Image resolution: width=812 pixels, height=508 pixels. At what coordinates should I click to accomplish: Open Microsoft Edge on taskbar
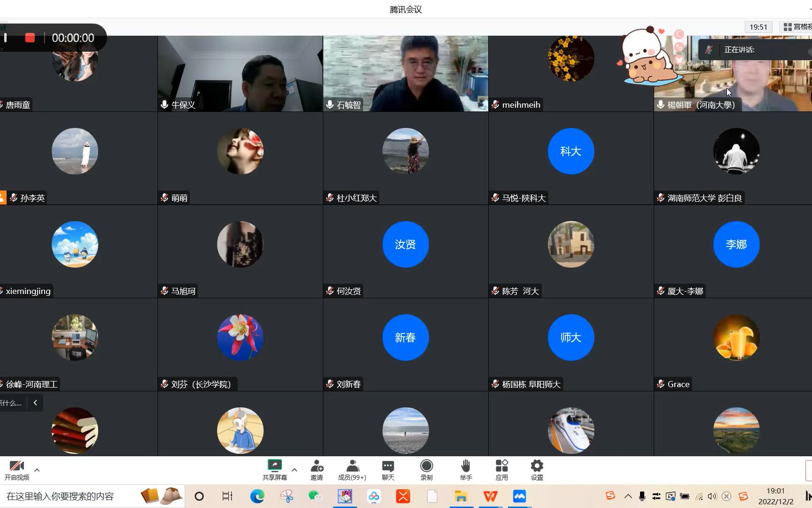click(x=257, y=496)
